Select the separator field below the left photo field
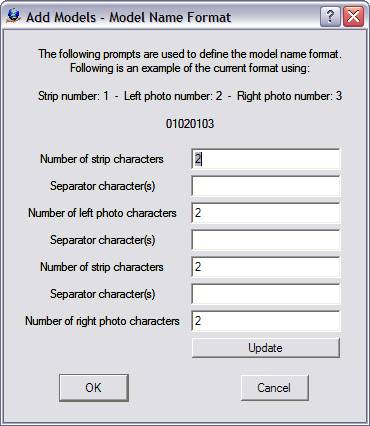 pos(266,240)
